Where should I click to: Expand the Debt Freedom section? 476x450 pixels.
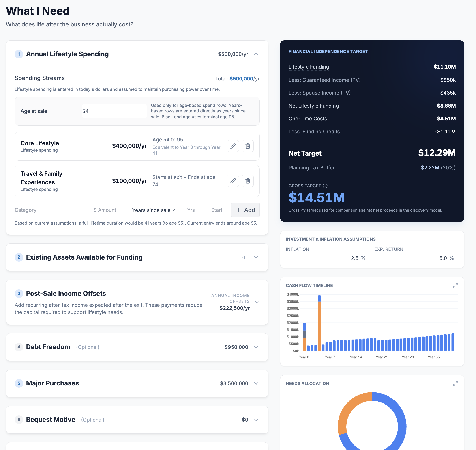(256, 347)
